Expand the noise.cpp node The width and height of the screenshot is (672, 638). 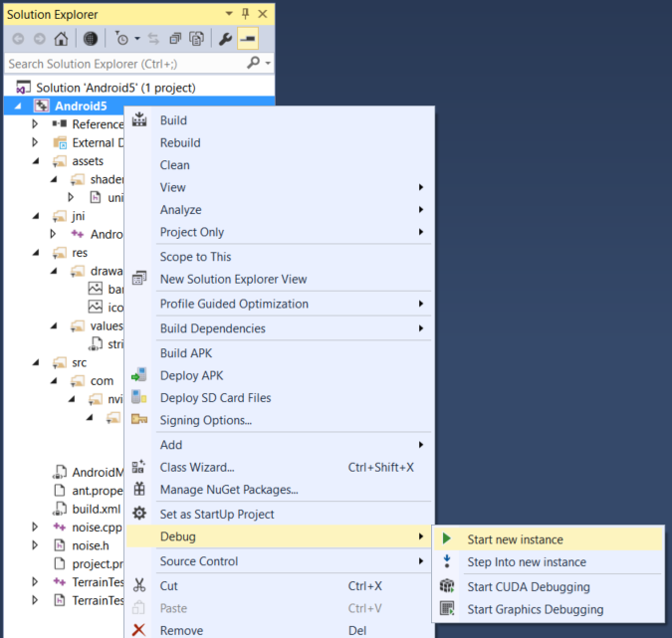[x=35, y=528]
